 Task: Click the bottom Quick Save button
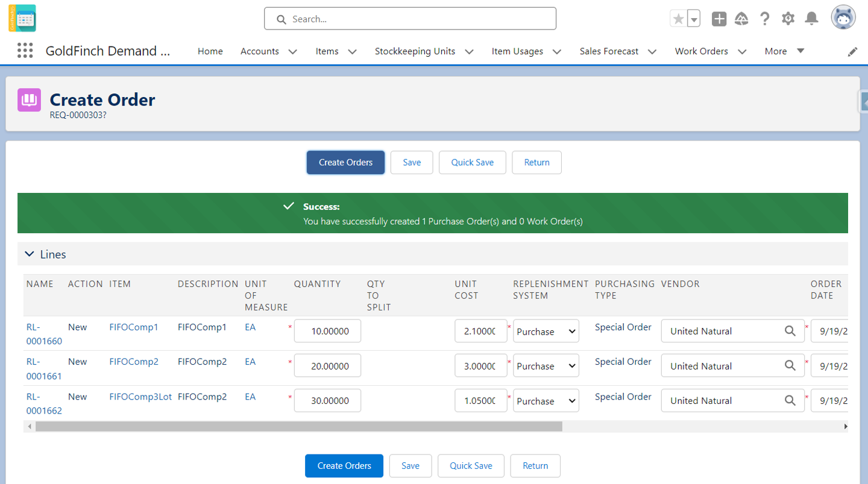[471, 466]
